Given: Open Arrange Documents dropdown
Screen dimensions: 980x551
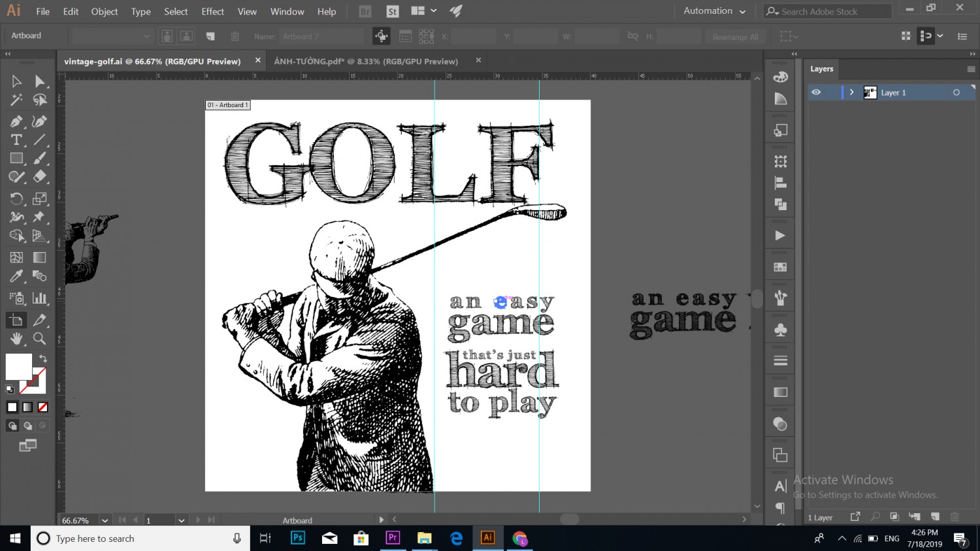Looking at the screenshot, I should pos(423,11).
